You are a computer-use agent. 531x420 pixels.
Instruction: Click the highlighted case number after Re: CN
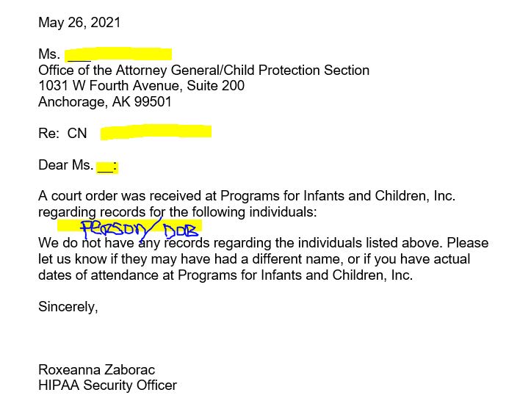156,132
